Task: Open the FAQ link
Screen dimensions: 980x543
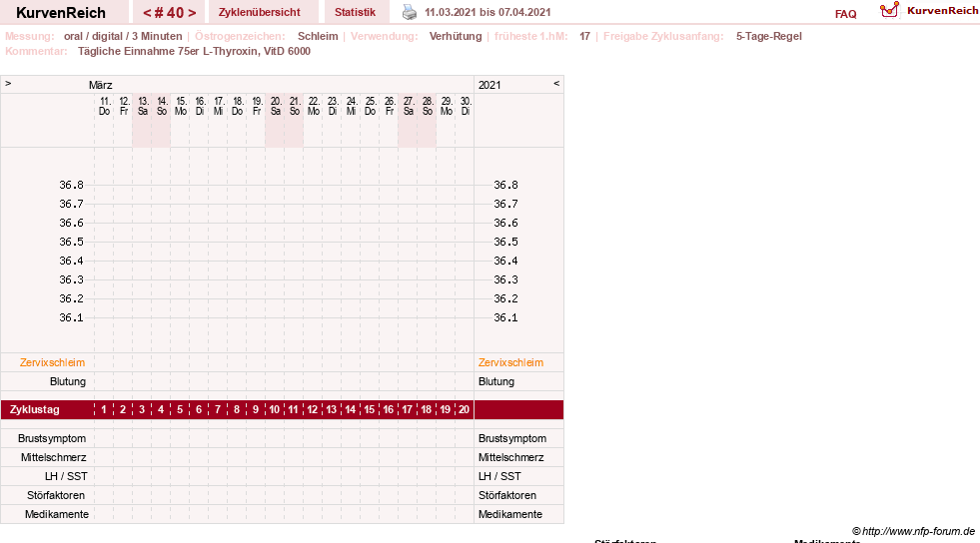Action: click(x=845, y=14)
